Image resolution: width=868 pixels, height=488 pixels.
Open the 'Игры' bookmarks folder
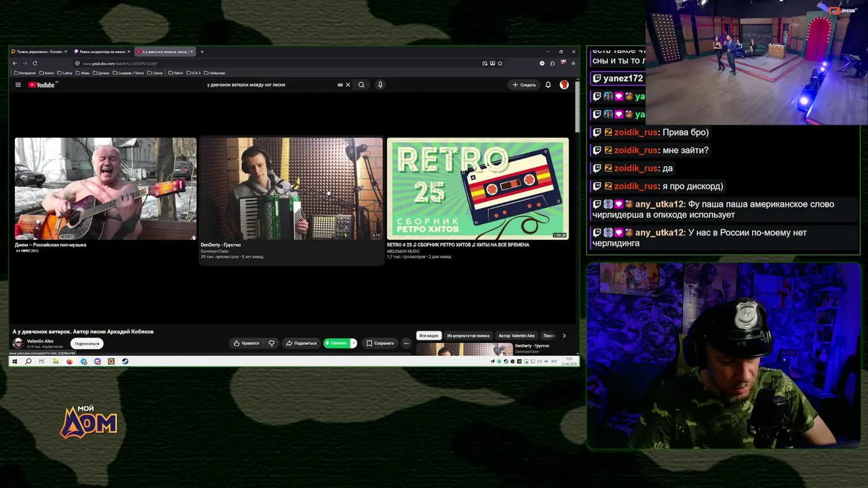pos(83,73)
